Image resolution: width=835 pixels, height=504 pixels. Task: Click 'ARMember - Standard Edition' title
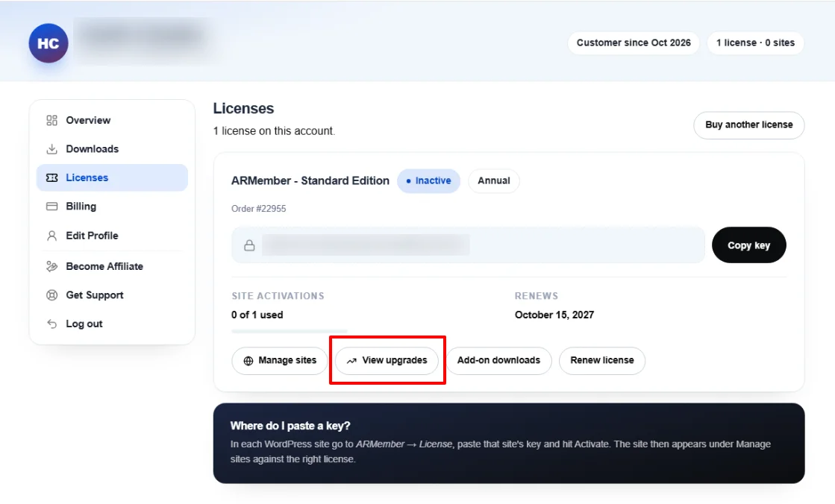tap(310, 181)
